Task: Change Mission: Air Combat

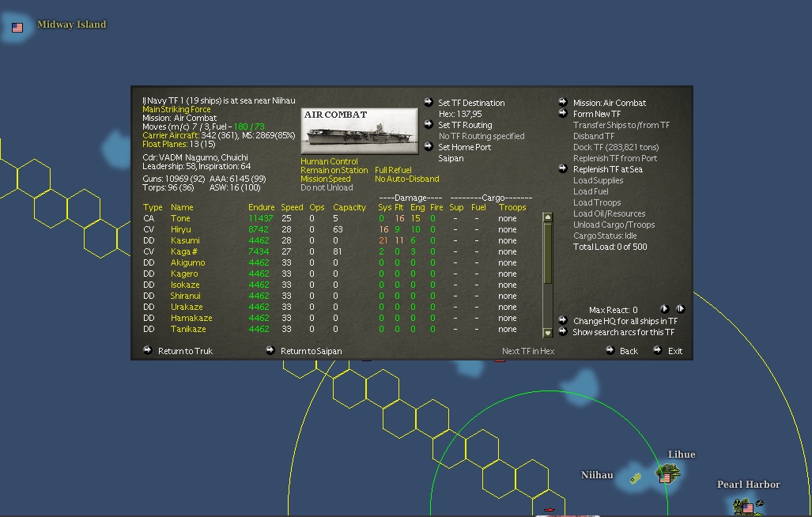Action: pyautogui.click(x=610, y=103)
